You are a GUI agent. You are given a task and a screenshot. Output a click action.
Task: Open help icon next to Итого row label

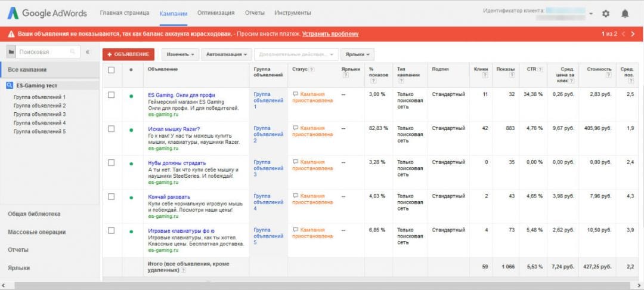pos(183,271)
